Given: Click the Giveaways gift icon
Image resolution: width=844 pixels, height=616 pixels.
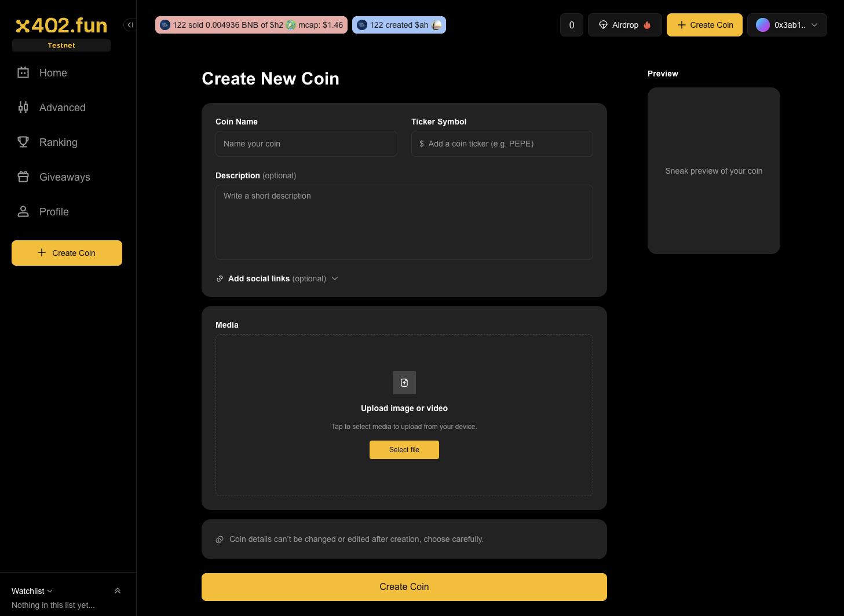Looking at the screenshot, I should [23, 177].
